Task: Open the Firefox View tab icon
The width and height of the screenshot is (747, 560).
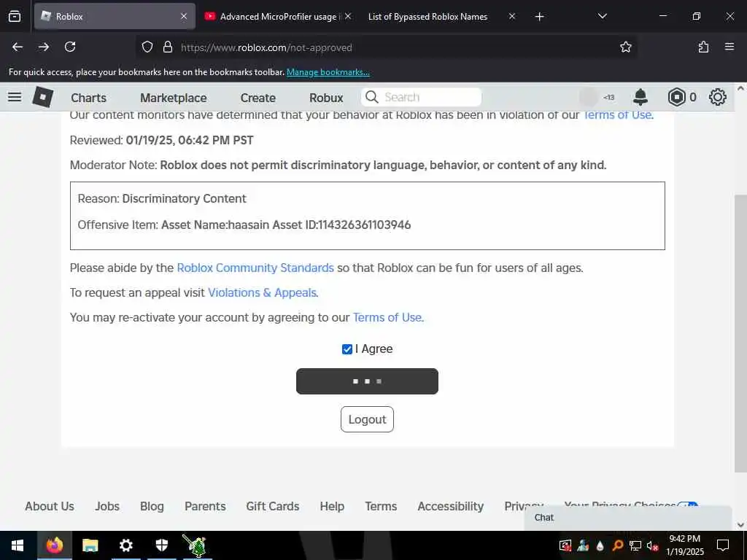Action: click(x=15, y=17)
